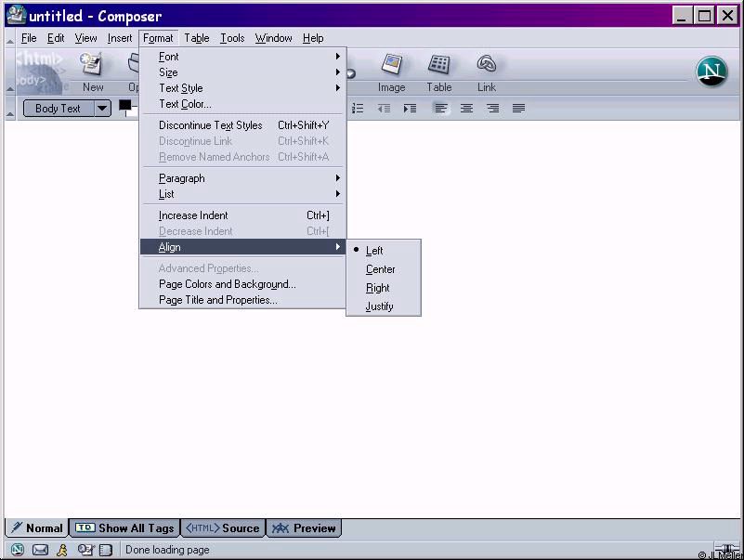Click the align right toolbar icon
This screenshot has height=560, width=744.
[x=492, y=109]
